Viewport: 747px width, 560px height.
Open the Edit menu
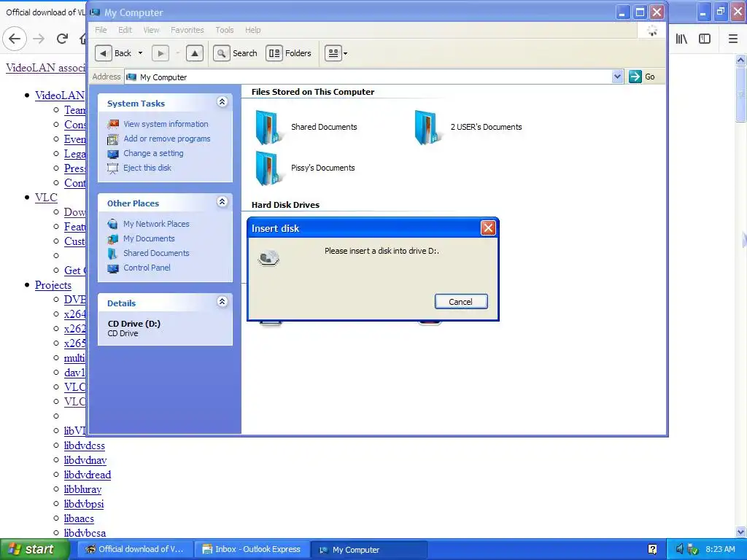[125, 30]
